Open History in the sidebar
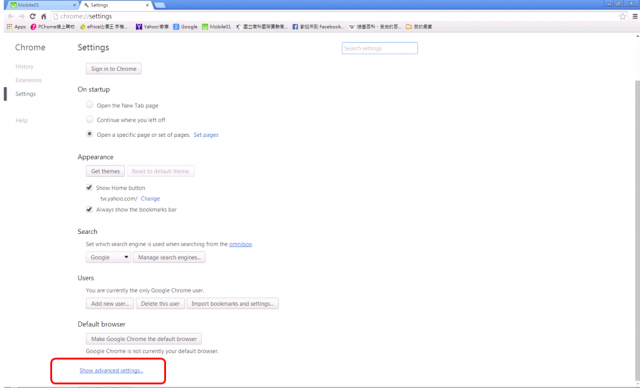The image size is (640, 388). point(24,67)
